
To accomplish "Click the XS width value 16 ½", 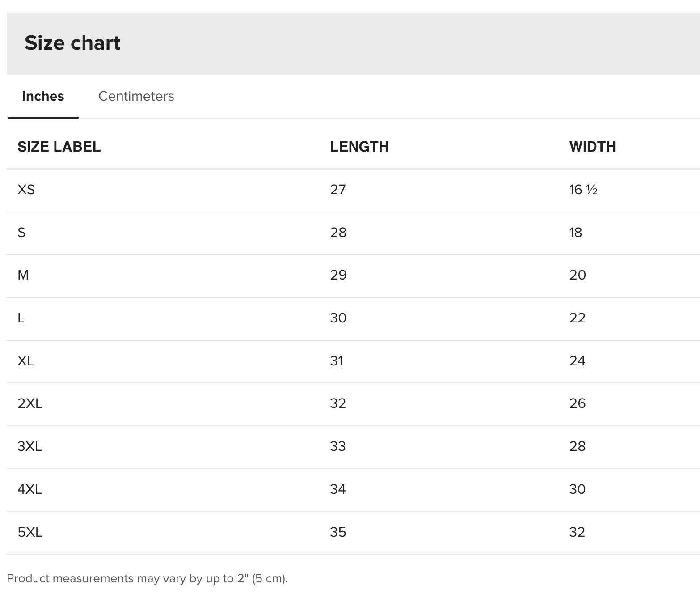I will click(x=583, y=190).
